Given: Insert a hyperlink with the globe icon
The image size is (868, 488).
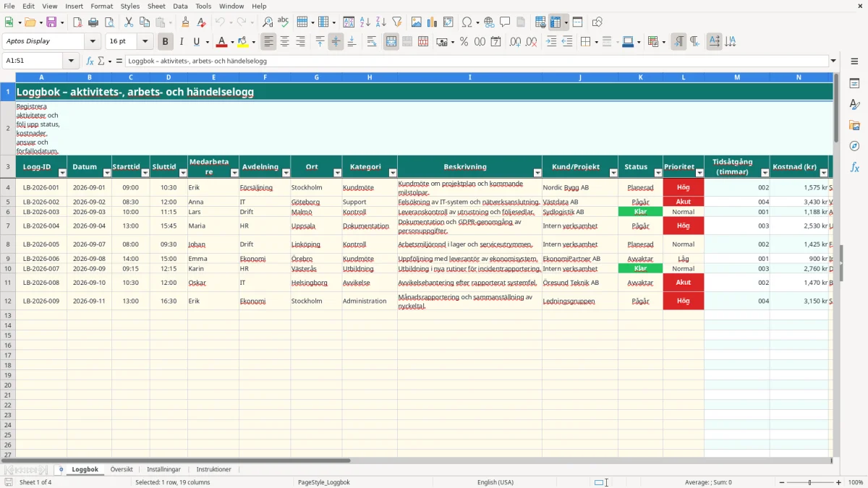Looking at the screenshot, I should coord(489,22).
